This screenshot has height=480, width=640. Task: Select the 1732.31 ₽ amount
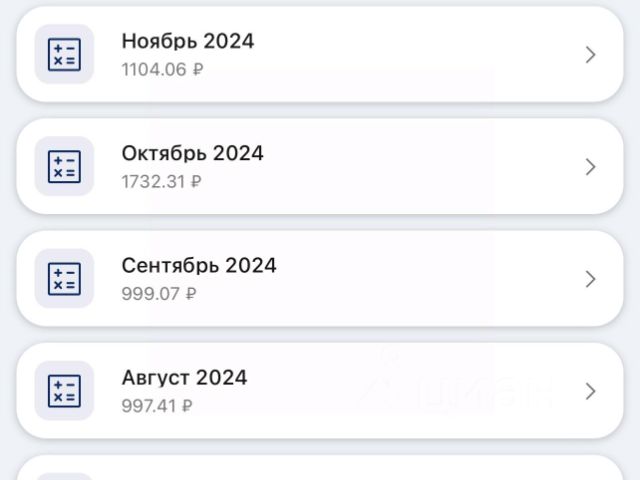(162, 182)
